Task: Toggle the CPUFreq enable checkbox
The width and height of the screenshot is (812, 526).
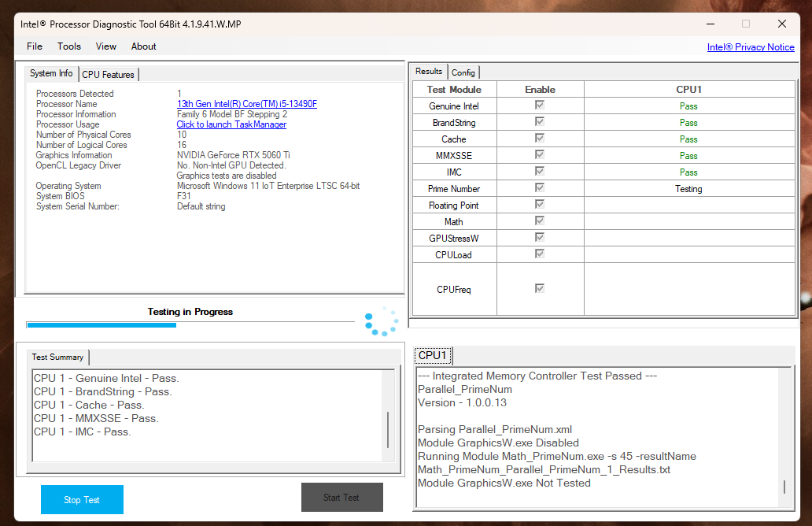Action: (x=540, y=289)
